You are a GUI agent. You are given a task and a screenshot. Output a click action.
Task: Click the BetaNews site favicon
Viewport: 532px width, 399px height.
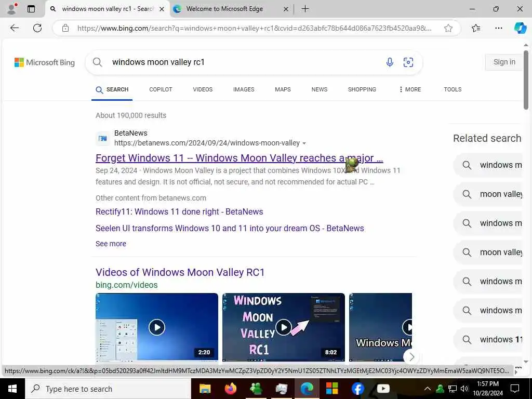[102, 138]
